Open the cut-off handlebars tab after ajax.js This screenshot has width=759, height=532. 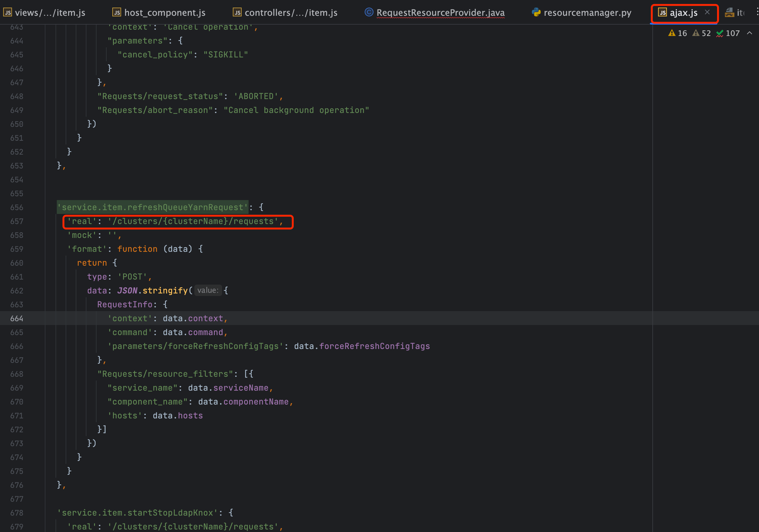(x=735, y=13)
